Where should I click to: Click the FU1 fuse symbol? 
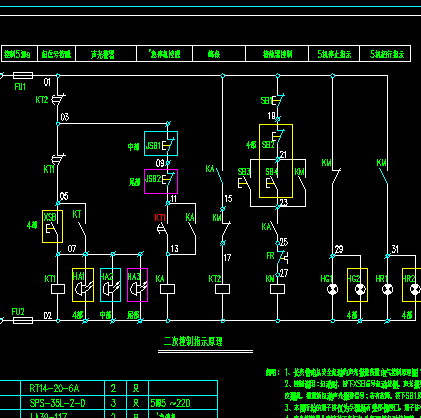[x=23, y=76]
